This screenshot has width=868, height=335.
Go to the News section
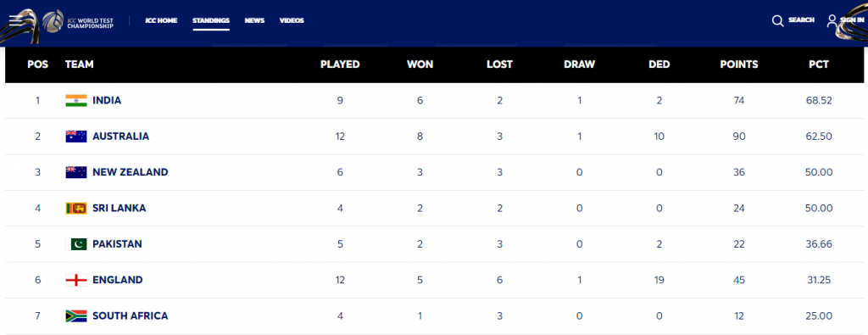click(x=254, y=20)
